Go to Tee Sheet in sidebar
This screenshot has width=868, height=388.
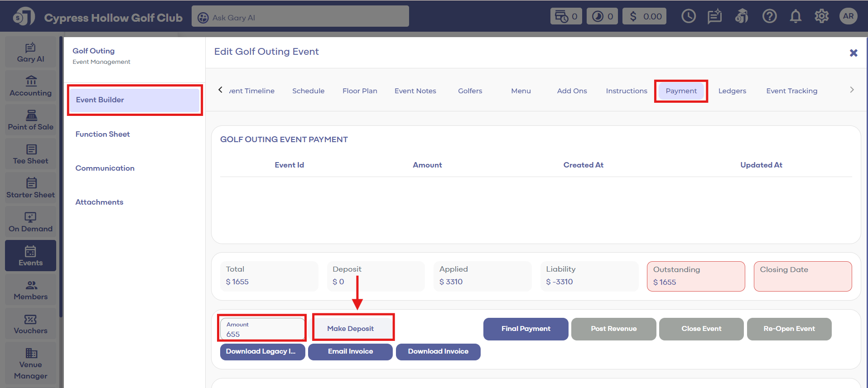(x=31, y=154)
